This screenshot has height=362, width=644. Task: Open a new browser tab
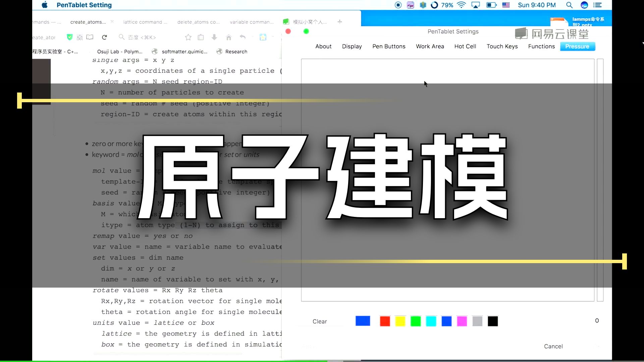point(340,22)
